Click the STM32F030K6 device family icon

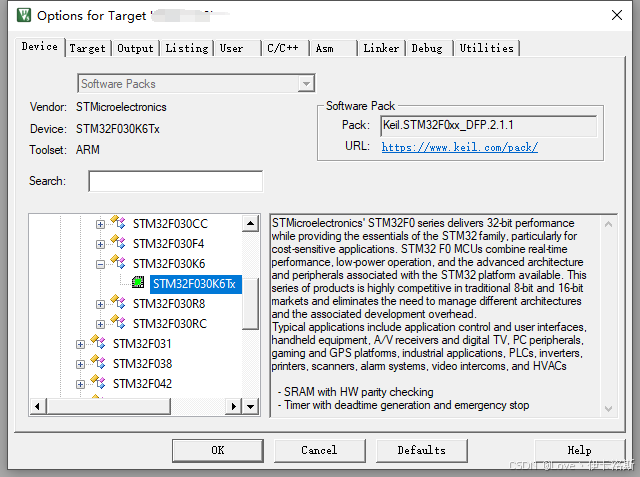[118, 262]
